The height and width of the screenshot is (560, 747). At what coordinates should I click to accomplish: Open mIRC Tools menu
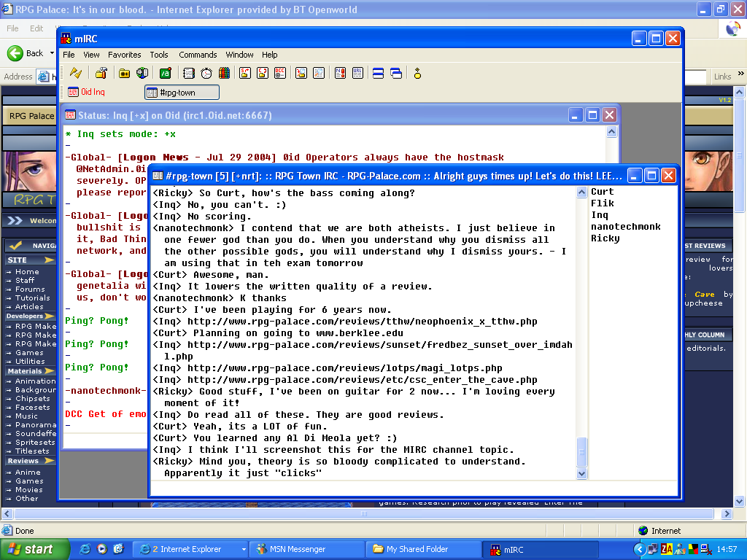(159, 55)
